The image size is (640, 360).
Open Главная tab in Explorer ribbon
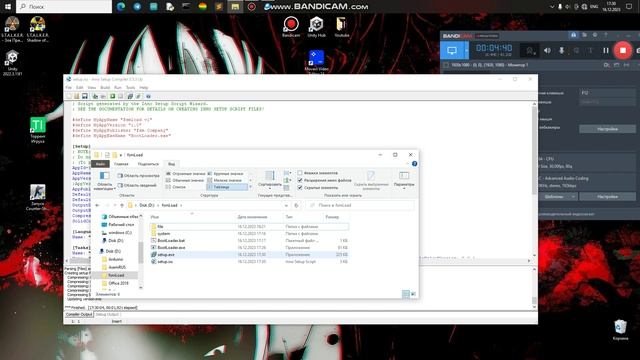[x=121, y=164]
